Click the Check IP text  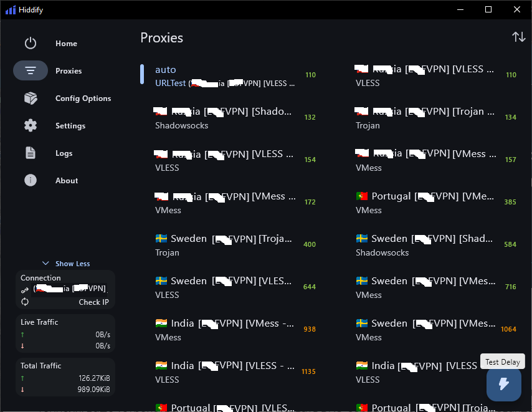coord(93,302)
